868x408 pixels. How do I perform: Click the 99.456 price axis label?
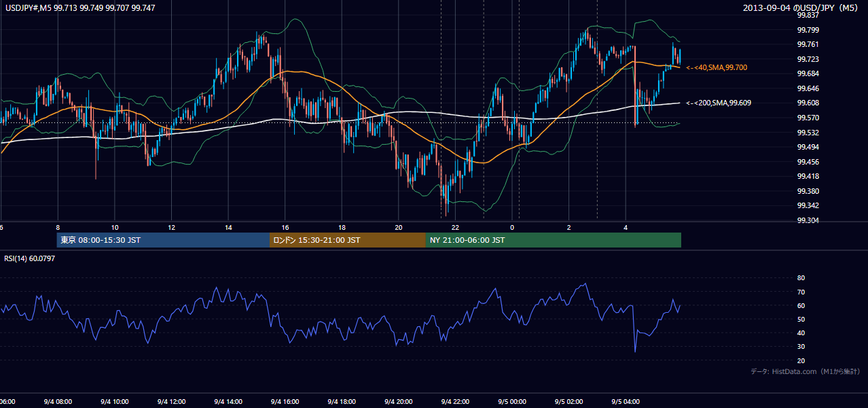point(808,162)
